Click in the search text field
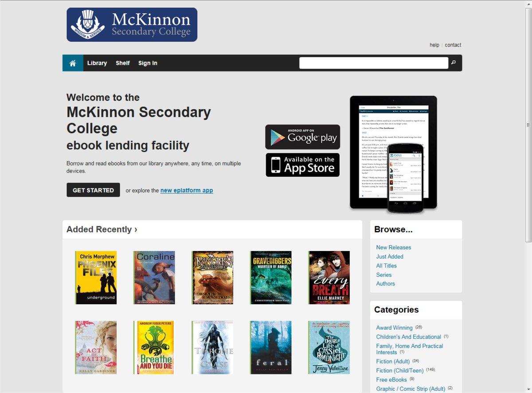 (x=374, y=63)
